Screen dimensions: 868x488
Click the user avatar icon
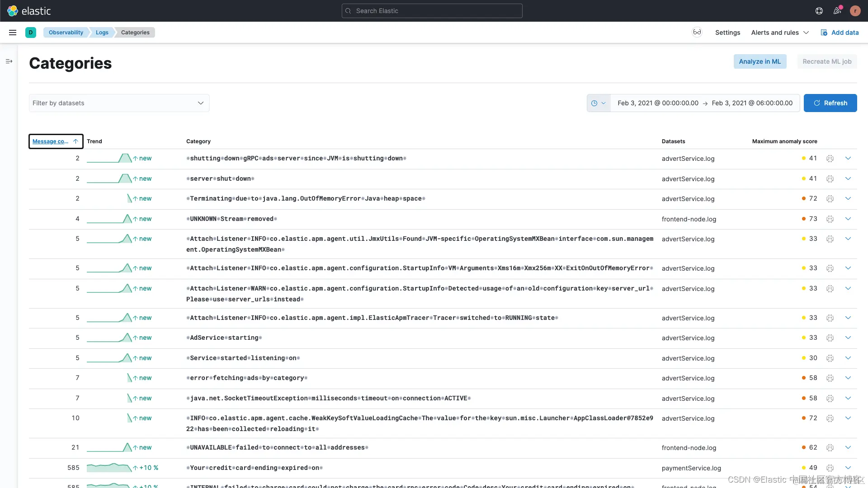coord(855,11)
